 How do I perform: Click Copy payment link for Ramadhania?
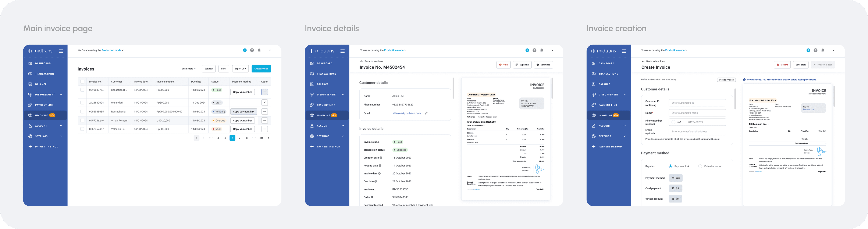click(243, 111)
